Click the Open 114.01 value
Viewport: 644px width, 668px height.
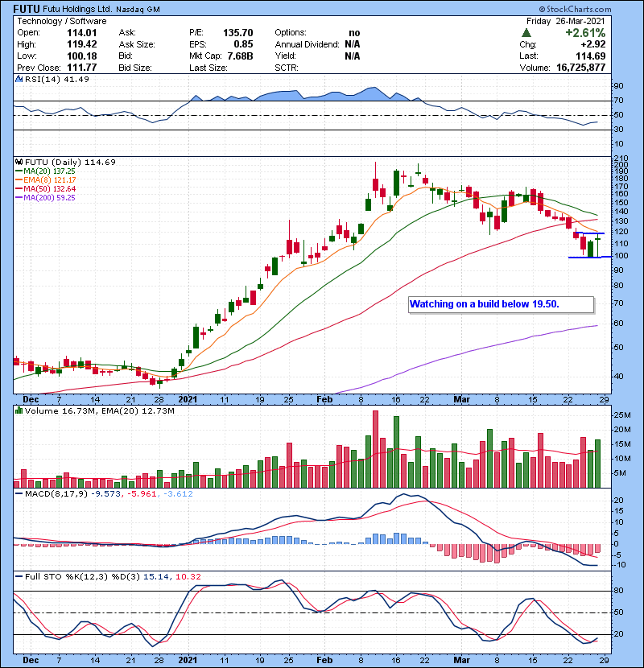coord(82,33)
